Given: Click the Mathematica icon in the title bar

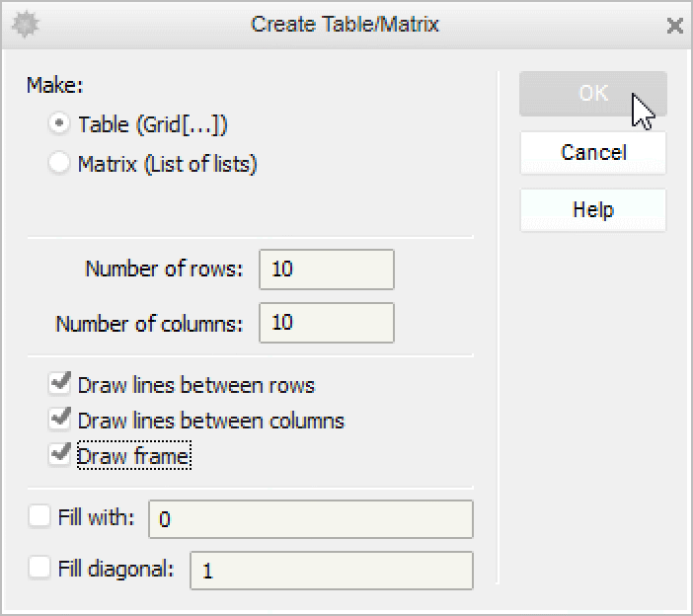Looking at the screenshot, I should (x=22, y=25).
